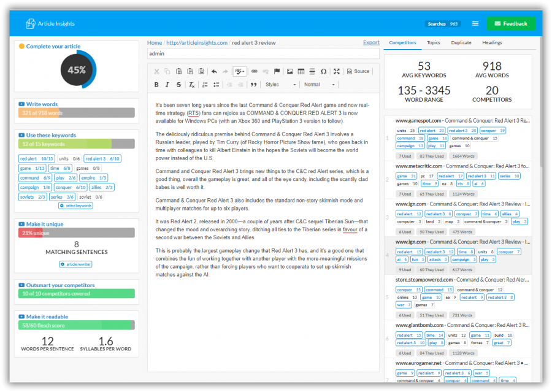Toggle the 'soviets 2/3' keyword tag
Screen dimensions: 552x392
click(33, 198)
